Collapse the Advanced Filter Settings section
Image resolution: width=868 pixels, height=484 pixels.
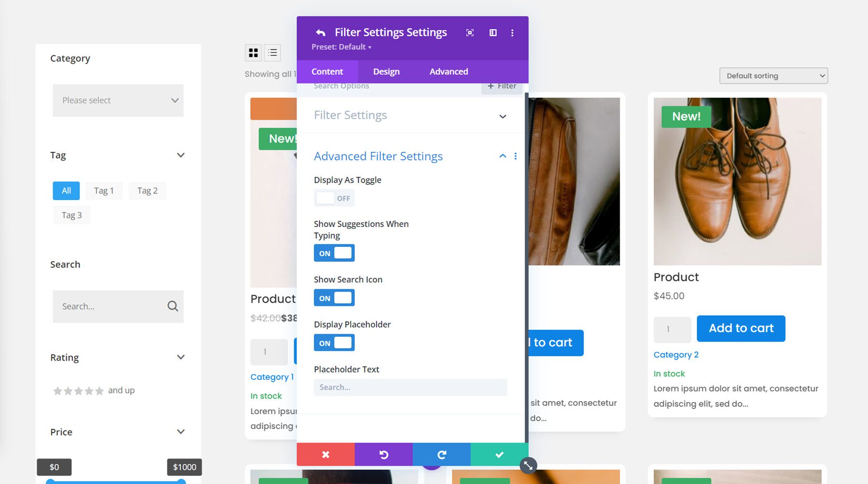(502, 156)
